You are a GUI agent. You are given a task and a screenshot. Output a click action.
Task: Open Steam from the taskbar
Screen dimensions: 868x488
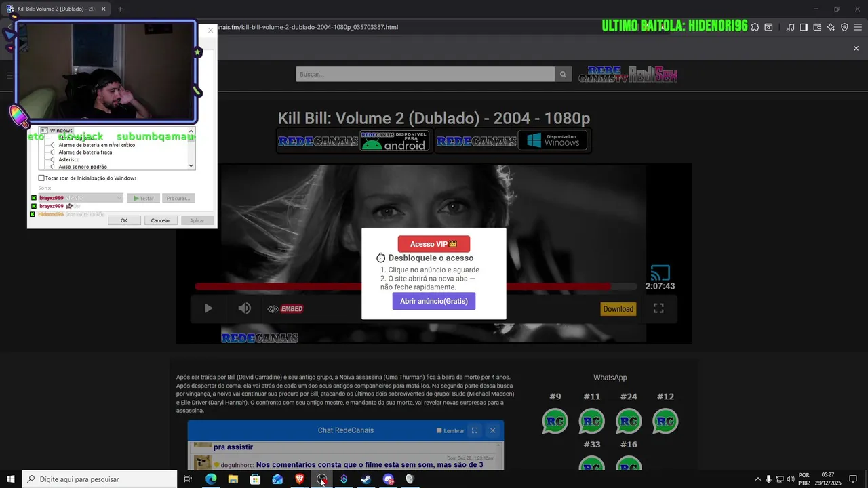click(x=366, y=479)
